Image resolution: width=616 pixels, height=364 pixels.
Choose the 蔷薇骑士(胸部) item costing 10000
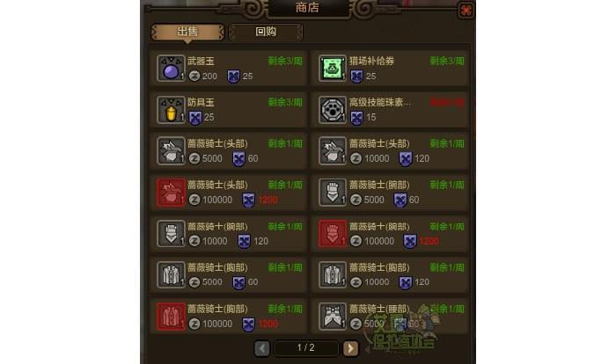(x=390, y=275)
